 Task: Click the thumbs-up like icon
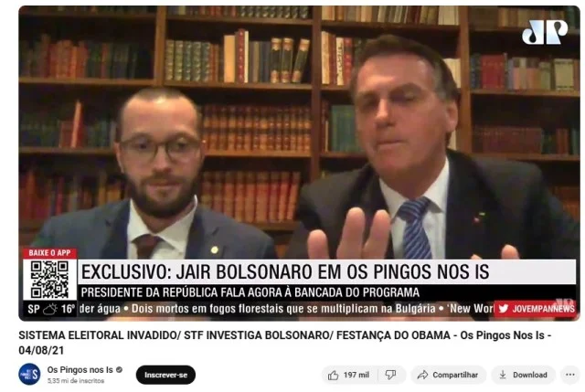(x=333, y=375)
